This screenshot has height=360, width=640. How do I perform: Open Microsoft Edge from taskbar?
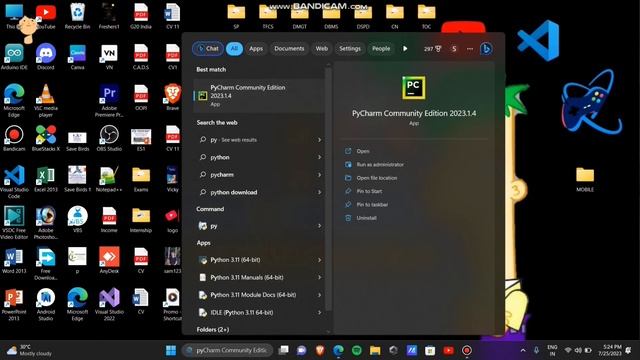(338, 350)
